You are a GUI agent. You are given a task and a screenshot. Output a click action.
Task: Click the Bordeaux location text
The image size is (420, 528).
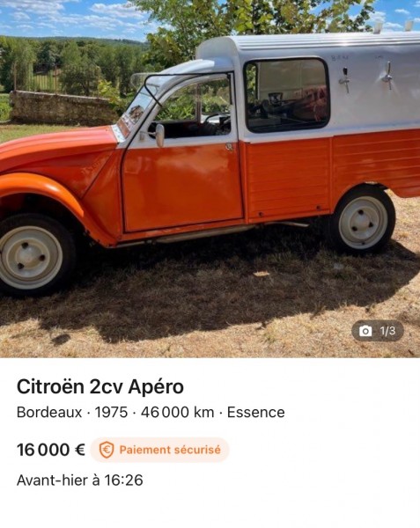pos(49,412)
